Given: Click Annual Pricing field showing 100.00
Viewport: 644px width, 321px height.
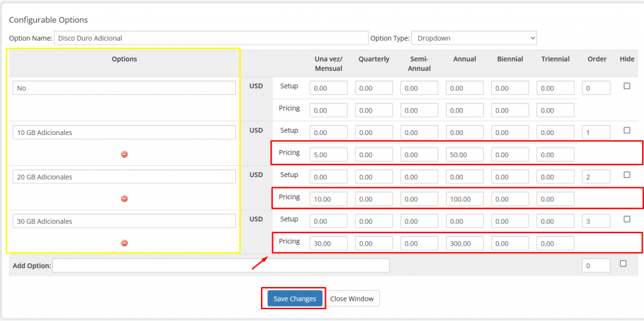Looking at the screenshot, I should point(464,199).
